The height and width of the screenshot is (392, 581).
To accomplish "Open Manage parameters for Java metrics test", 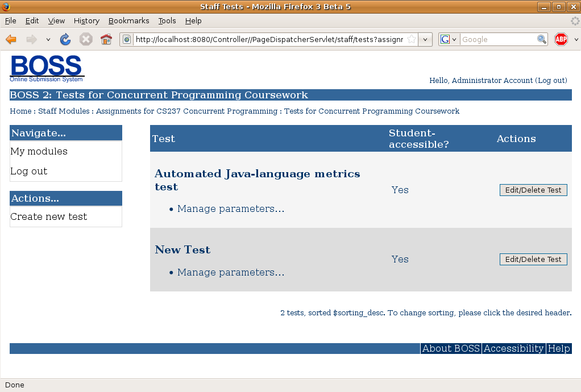I will click(230, 208).
